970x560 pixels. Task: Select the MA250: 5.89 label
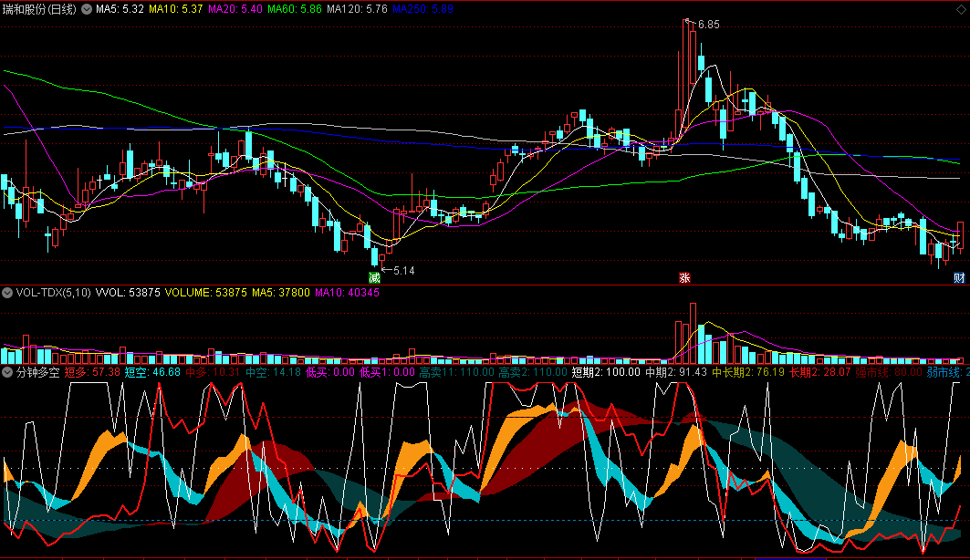[422, 9]
